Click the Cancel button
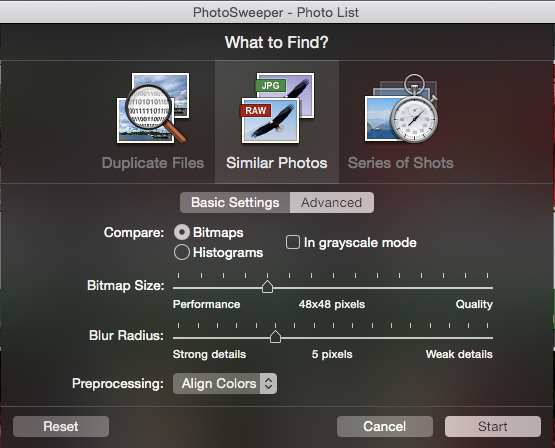This screenshot has width=555, height=448. 385,426
